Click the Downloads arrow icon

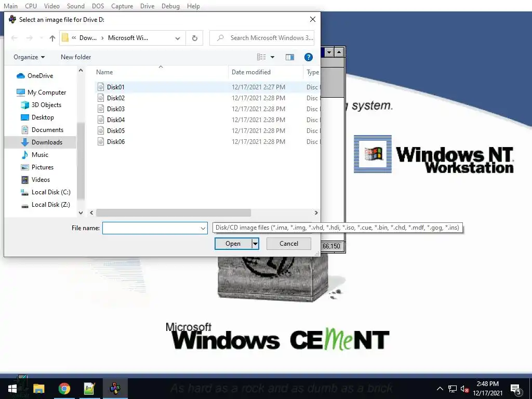(x=25, y=142)
